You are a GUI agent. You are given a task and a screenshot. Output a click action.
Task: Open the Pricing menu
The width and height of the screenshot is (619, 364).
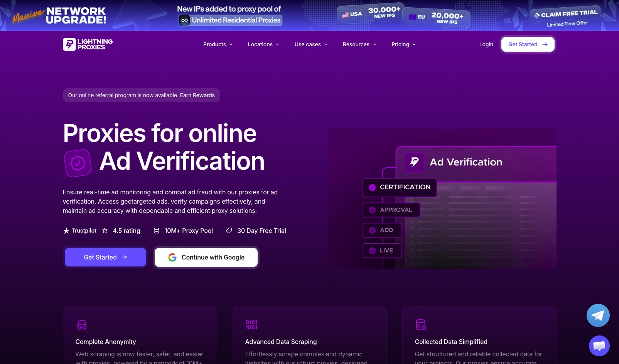(x=403, y=44)
